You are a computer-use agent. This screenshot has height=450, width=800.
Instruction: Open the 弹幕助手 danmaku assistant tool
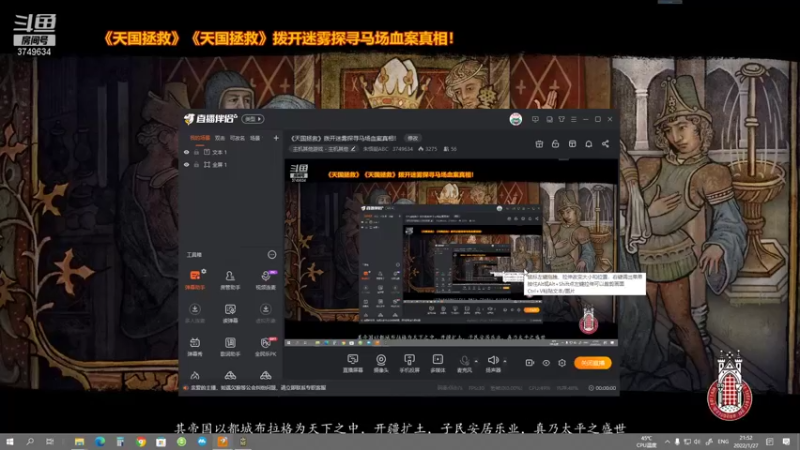coord(195,280)
